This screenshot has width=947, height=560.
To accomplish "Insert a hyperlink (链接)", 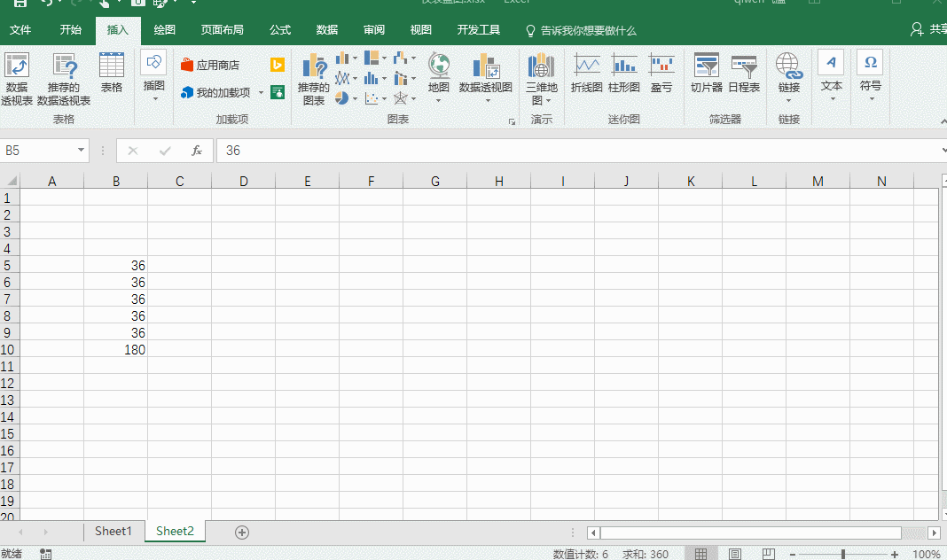I will point(789,77).
